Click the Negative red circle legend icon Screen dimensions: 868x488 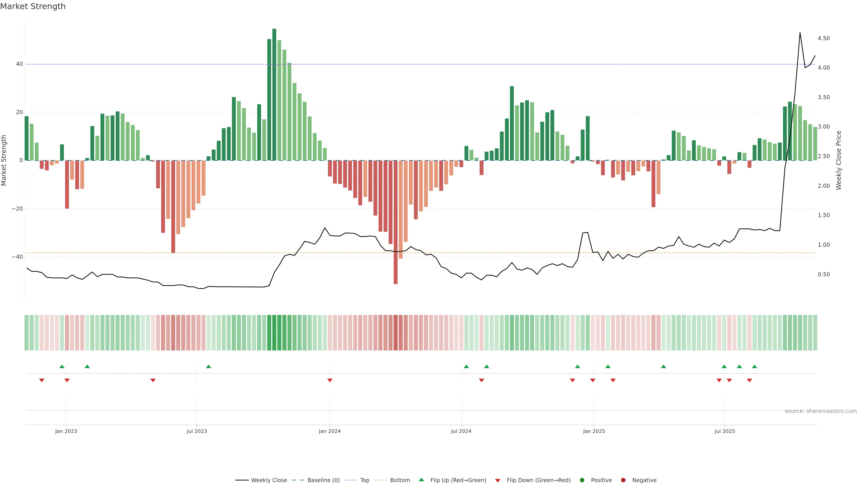pyautogui.click(x=623, y=480)
